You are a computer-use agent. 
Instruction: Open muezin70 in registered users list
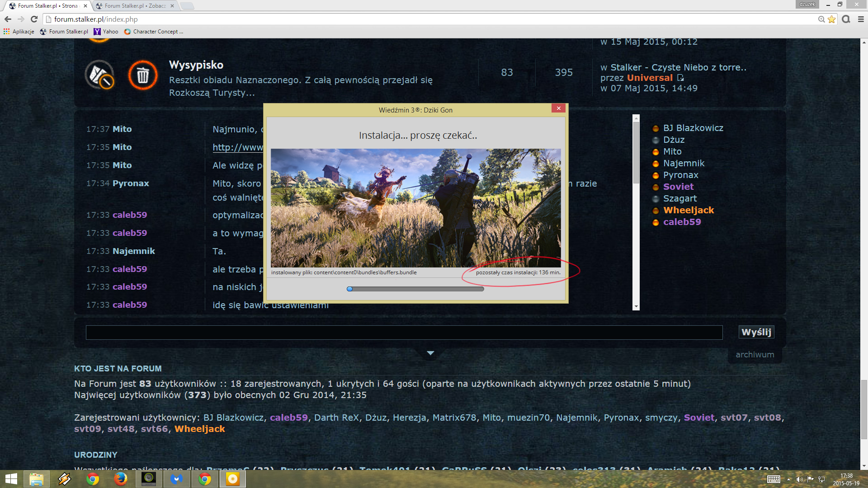coord(528,418)
